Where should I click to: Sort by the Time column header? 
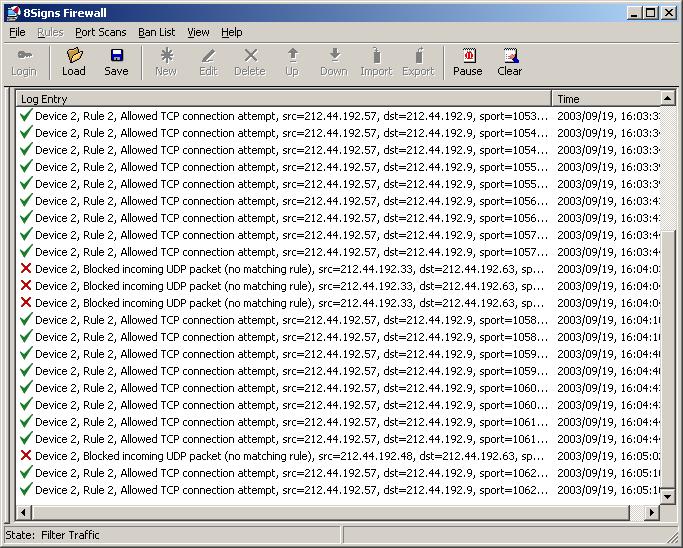(x=606, y=99)
